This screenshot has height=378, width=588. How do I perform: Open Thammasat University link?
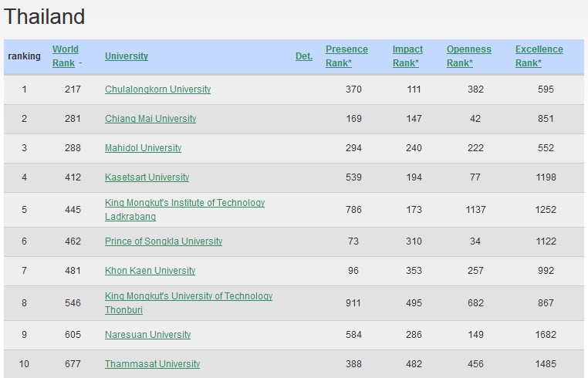point(152,364)
